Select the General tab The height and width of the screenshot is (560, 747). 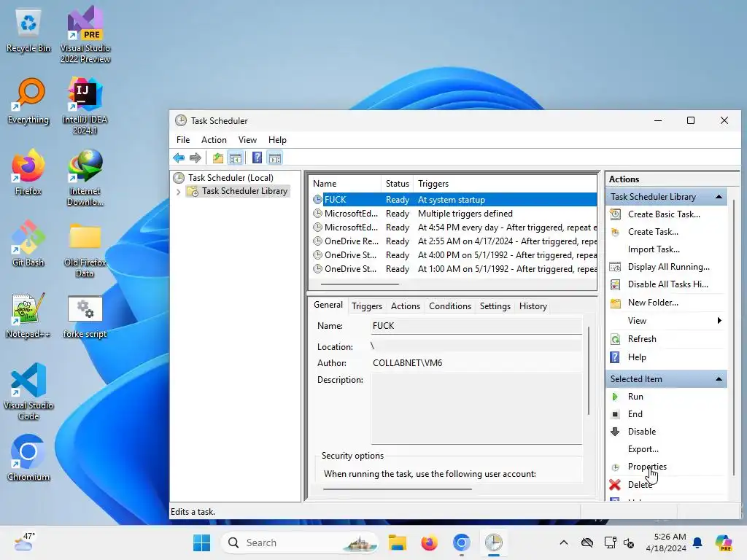[328, 305]
